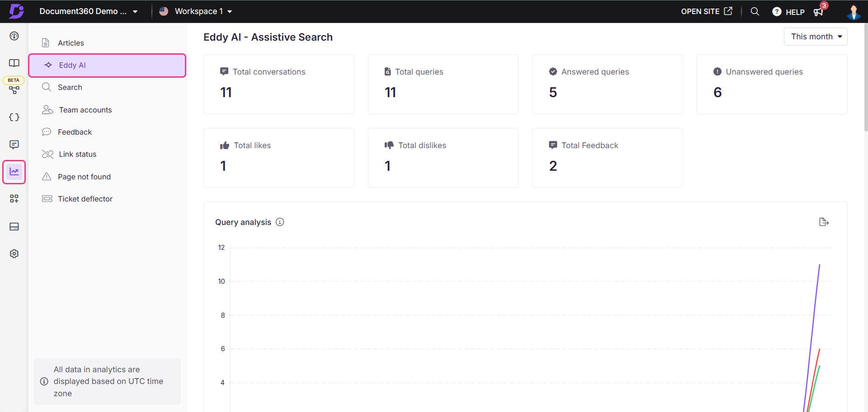Expand the Document360 Demo project dropdown
Screen dimensions: 868x412
pyautogui.click(x=89, y=11)
